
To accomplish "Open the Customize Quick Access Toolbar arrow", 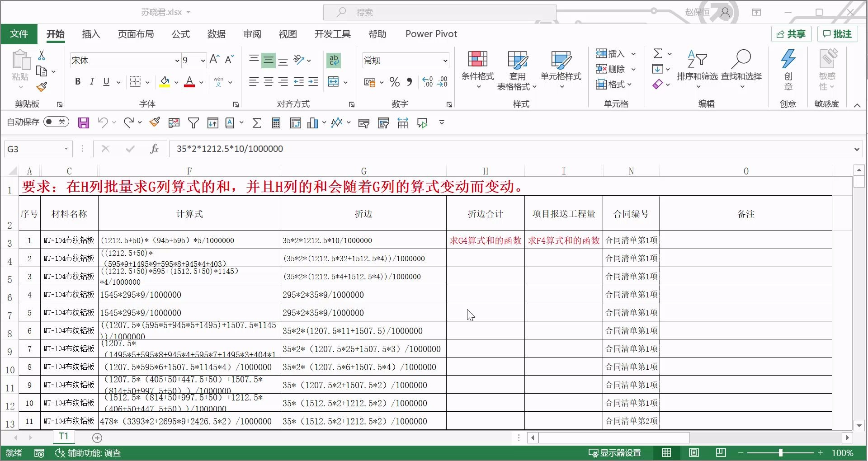I will (442, 122).
